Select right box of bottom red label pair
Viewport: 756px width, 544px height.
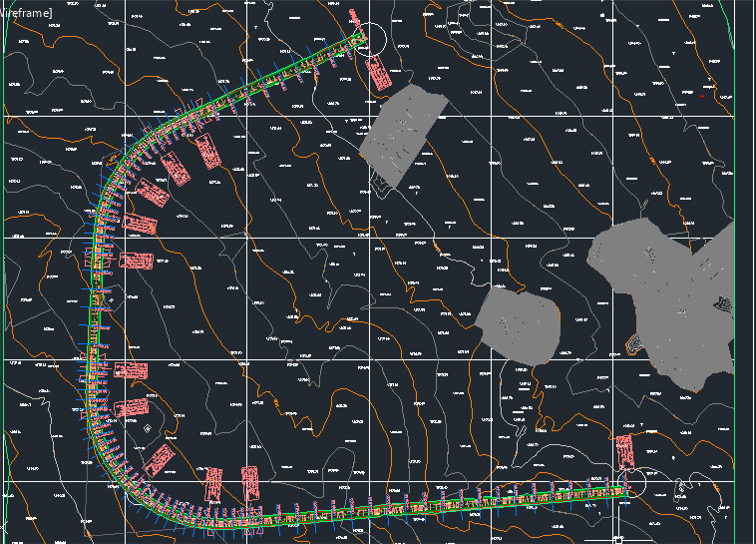pos(249,483)
